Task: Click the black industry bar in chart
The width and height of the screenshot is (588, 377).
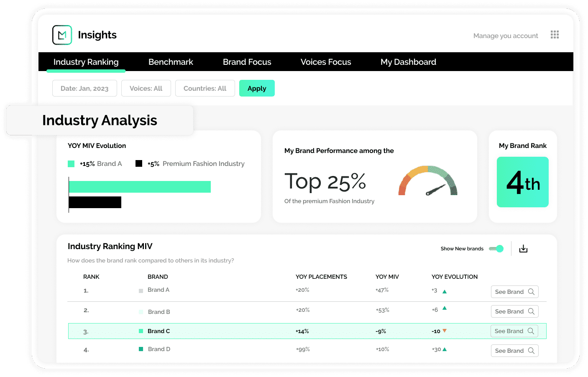Action: [x=95, y=202]
